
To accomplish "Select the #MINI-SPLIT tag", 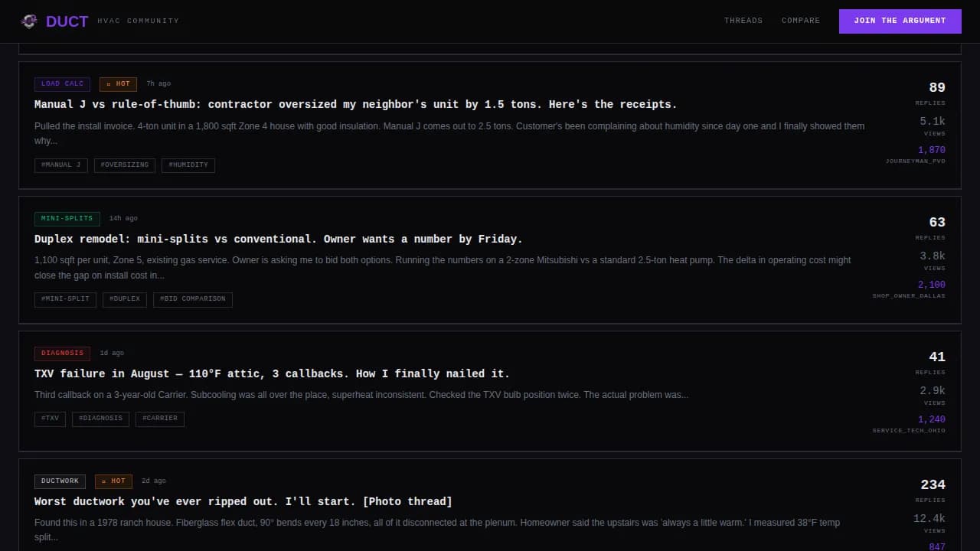I will click(x=65, y=299).
